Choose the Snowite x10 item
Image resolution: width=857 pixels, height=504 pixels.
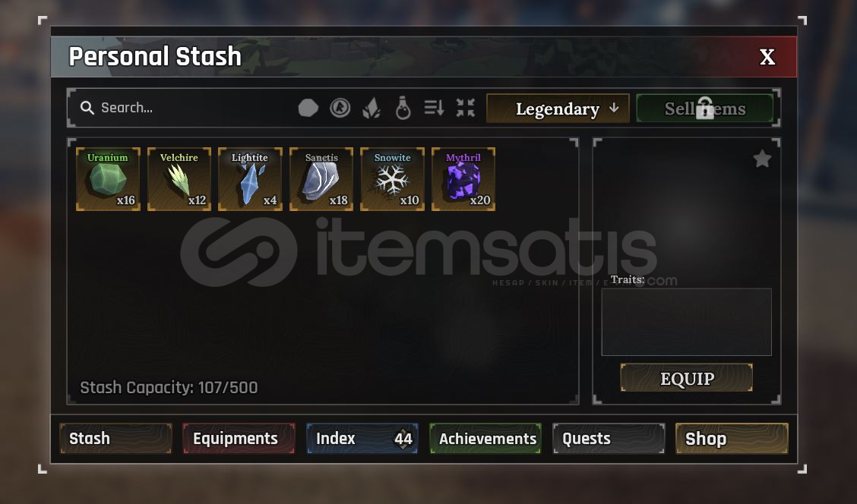click(x=393, y=179)
